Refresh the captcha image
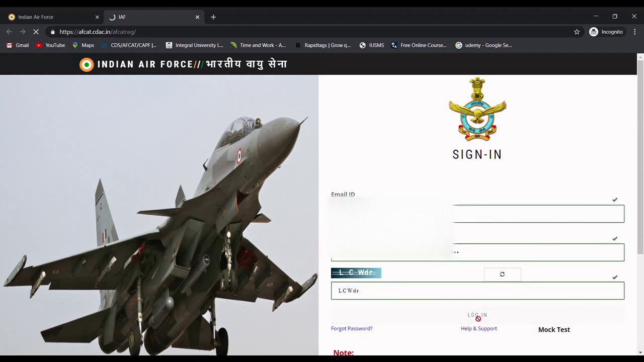Image resolution: width=644 pixels, height=362 pixels. pos(502,274)
